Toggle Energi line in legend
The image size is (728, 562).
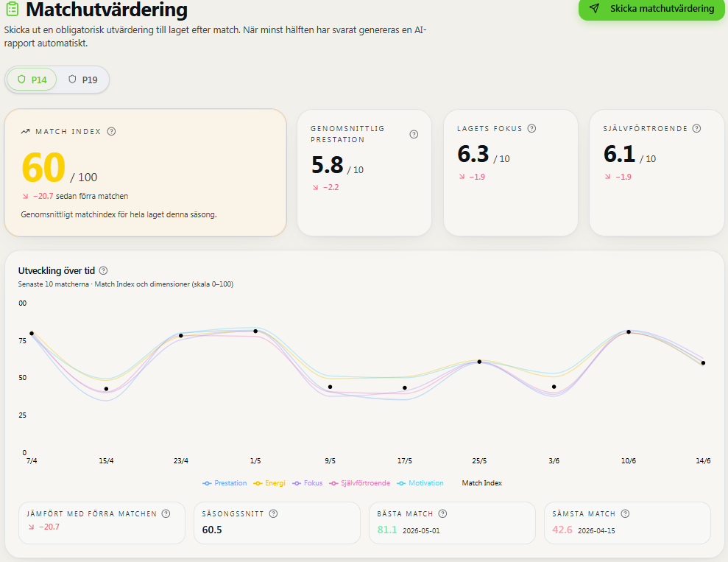[x=269, y=483]
